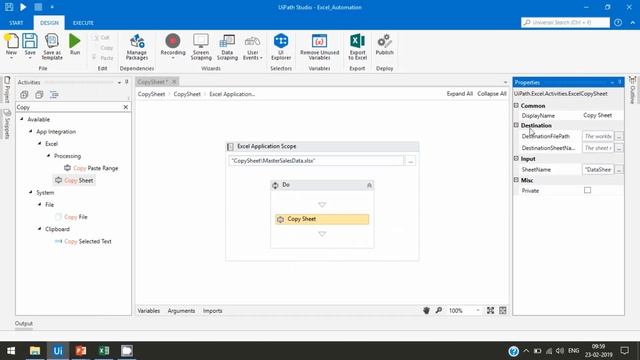Select Copy File activity

71,217
